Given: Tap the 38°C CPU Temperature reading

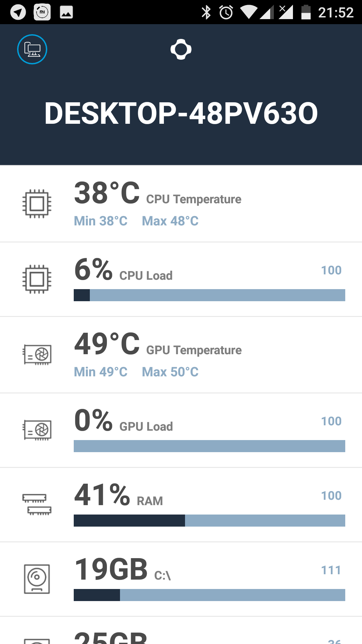Looking at the screenshot, I should pyautogui.click(x=107, y=193).
